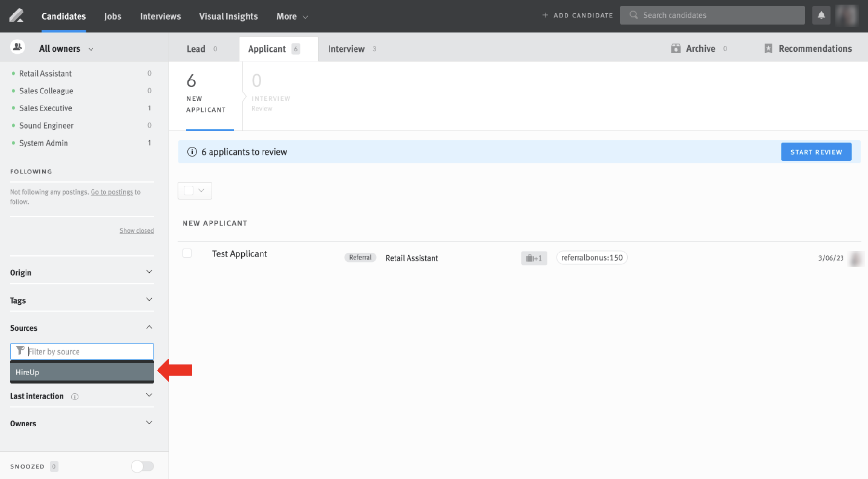The height and width of the screenshot is (479, 868).
Task: Switch to the Interview pipeline tab
Action: 346,48
